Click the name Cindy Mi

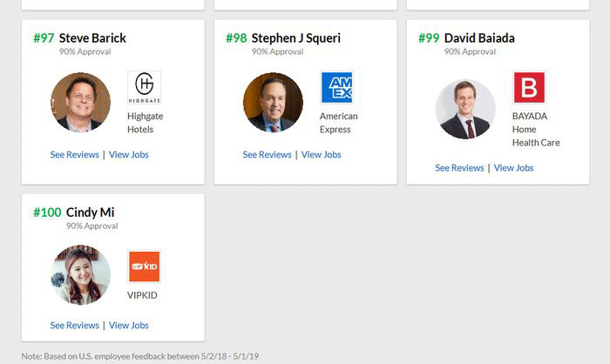[x=90, y=212]
